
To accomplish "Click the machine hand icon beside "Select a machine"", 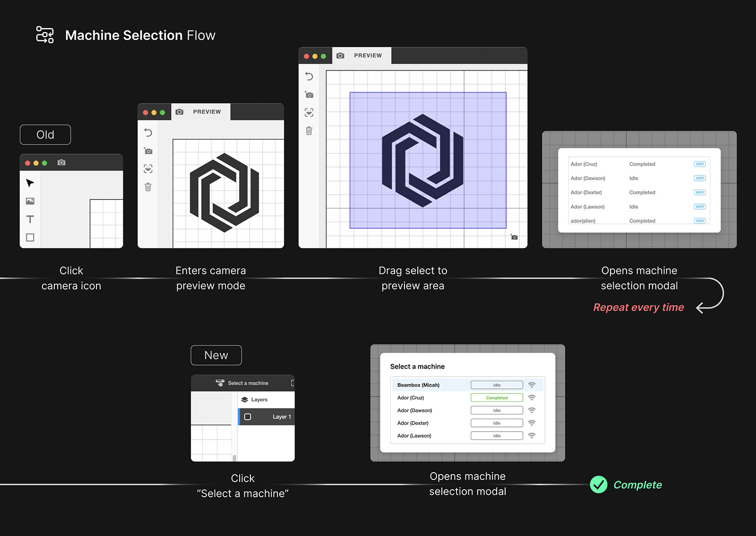I will coord(220,383).
